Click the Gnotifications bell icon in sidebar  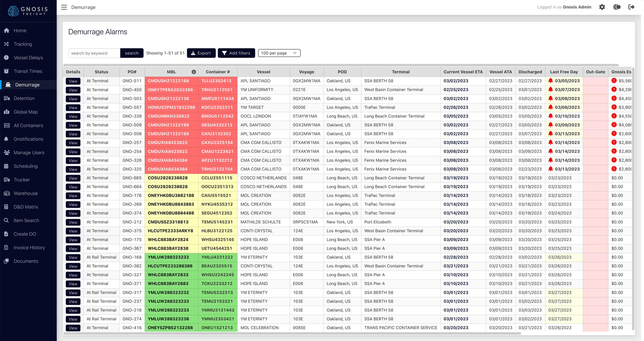pos(6,139)
